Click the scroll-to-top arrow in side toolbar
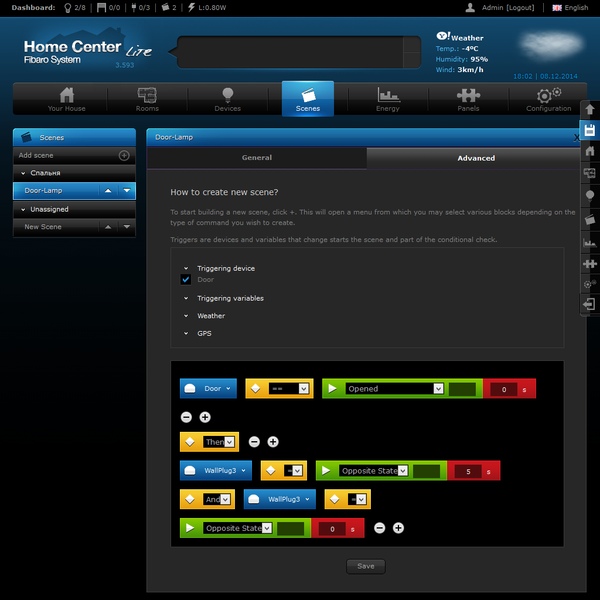 tap(590, 110)
